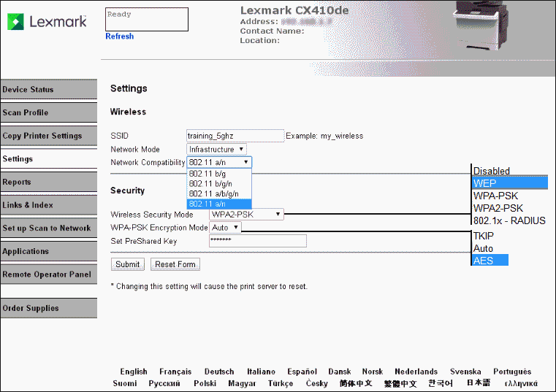The image size is (556, 392).
Task: Select WPA-PSK security mode option
Action: tap(495, 196)
